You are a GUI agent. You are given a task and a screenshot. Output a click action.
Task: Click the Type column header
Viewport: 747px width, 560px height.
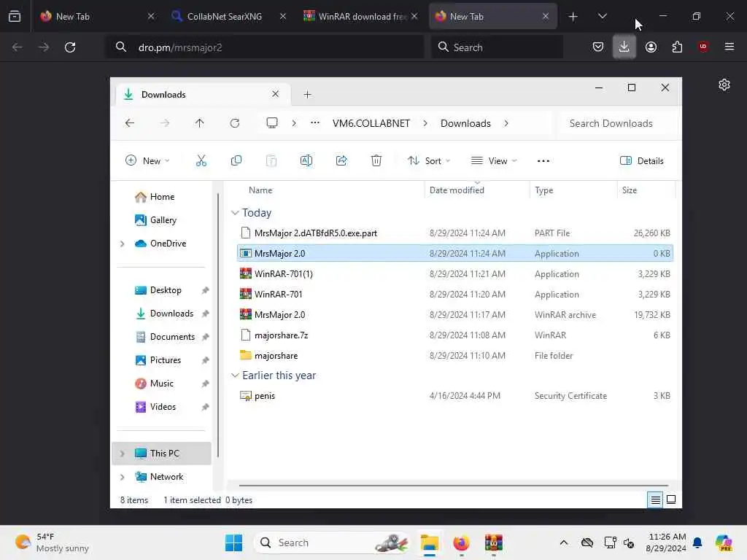coord(573,190)
